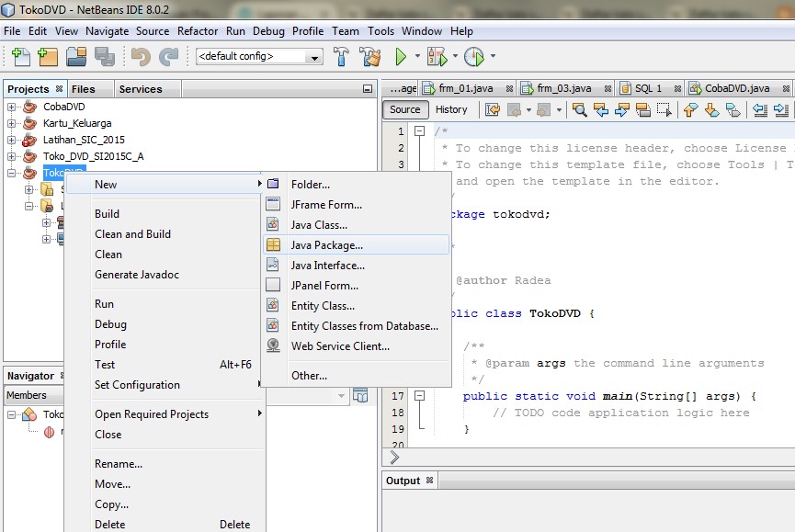Click the Profile Project clock icon
The height and width of the screenshot is (532, 795).
click(474, 57)
